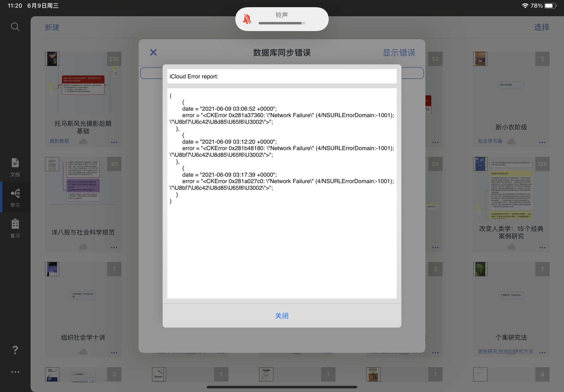Viewport: 564px width, 392px height.
Task: Tap ellipsis below the 52 badge notebook
Action: pos(435,142)
